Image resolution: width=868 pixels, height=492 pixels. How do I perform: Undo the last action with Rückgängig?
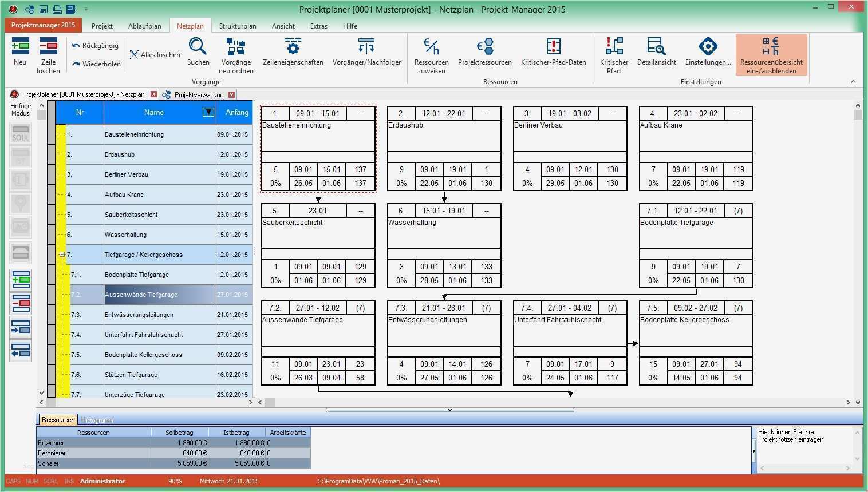point(95,45)
